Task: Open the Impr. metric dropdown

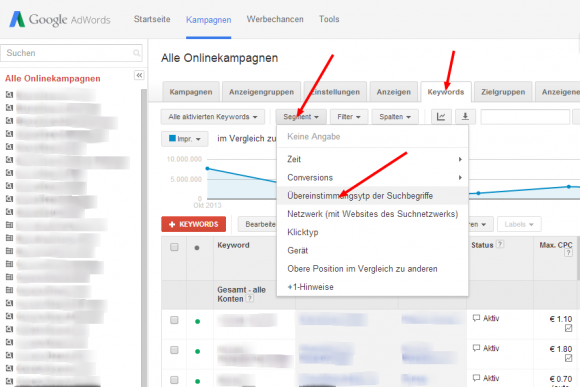Action: click(x=185, y=139)
